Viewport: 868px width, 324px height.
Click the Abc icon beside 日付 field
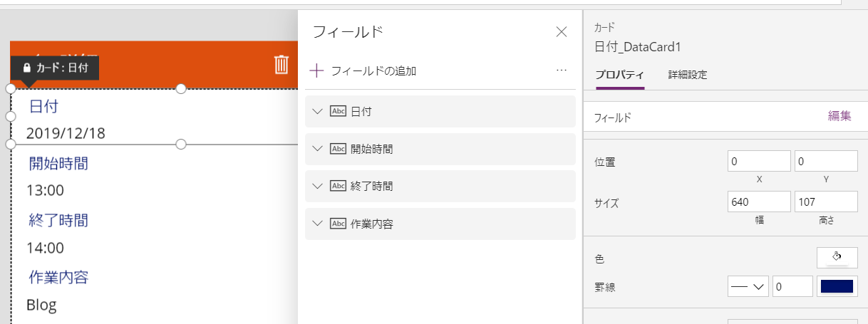click(x=338, y=112)
